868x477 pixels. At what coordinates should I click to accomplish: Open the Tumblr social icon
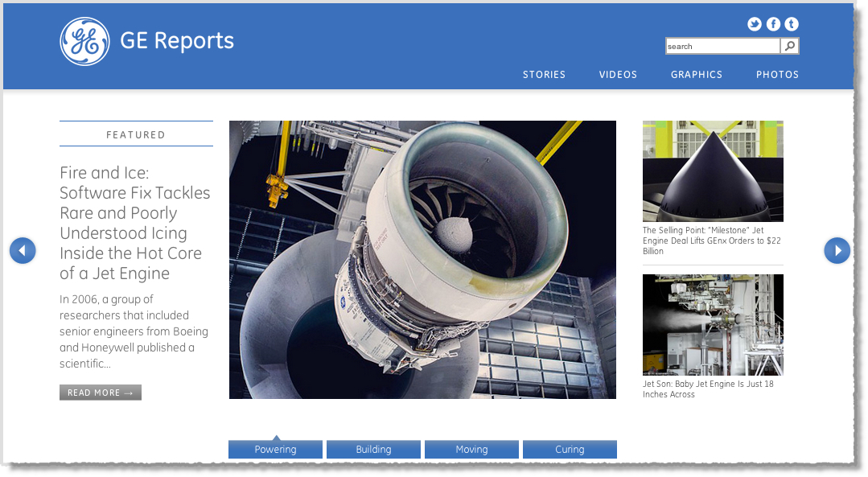[792, 24]
